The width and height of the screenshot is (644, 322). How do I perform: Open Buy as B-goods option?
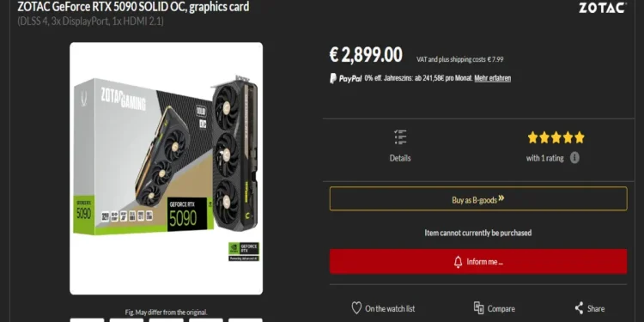(x=478, y=199)
